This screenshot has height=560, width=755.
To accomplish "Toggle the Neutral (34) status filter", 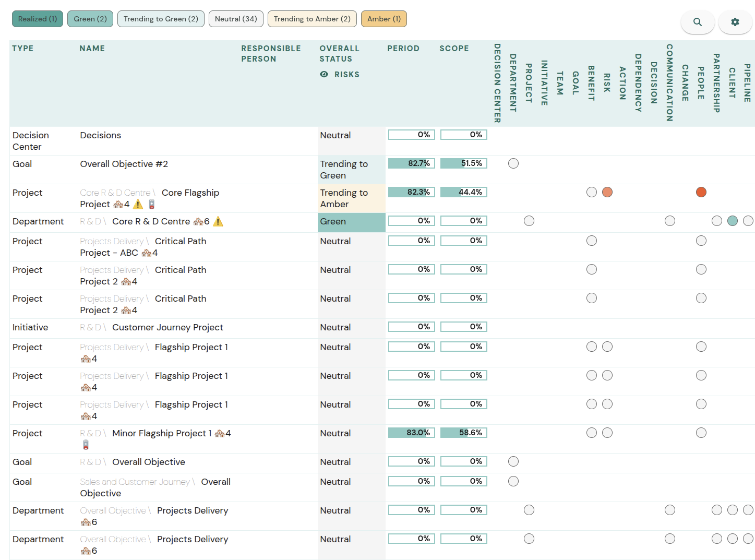I will 236,19.
